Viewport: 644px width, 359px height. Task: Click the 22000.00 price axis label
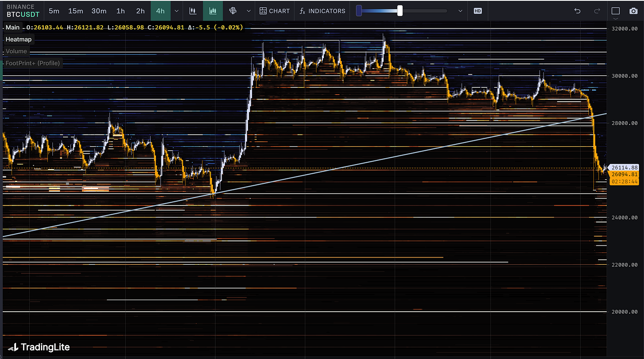click(625, 265)
